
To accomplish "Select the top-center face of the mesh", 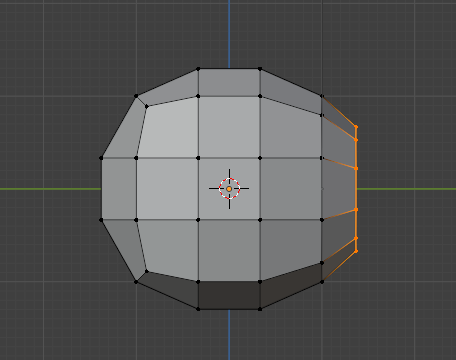I will 229,82.
